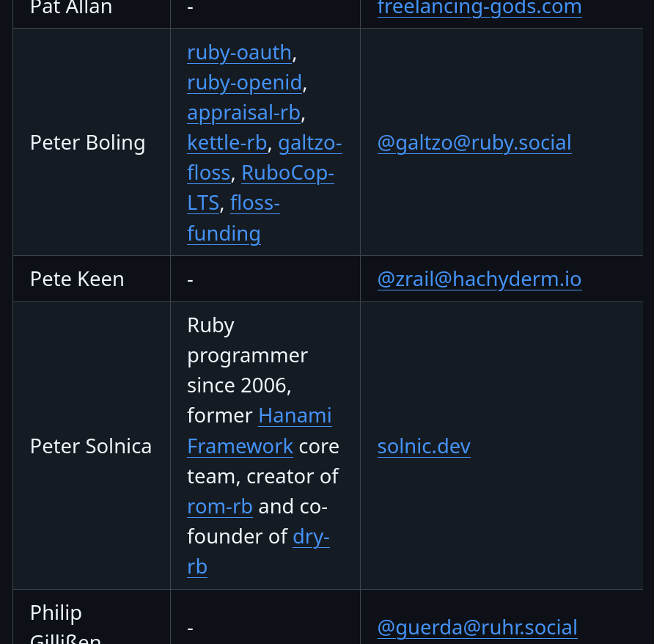Click the Pat Allan name cell
654x644 pixels.
[x=71, y=9]
